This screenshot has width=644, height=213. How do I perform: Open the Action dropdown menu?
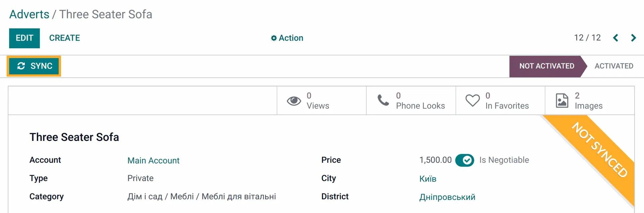tap(290, 38)
